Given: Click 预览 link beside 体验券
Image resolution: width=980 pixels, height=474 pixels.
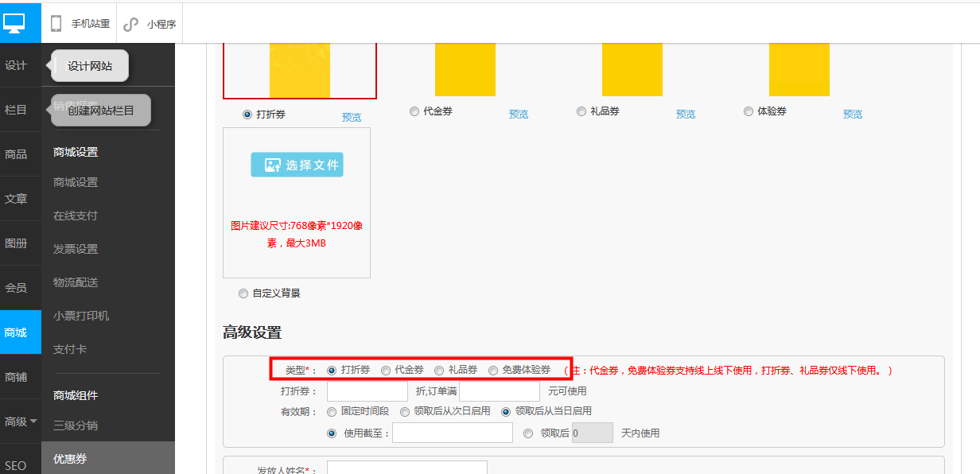Looking at the screenshot, I should coord(853,114).
